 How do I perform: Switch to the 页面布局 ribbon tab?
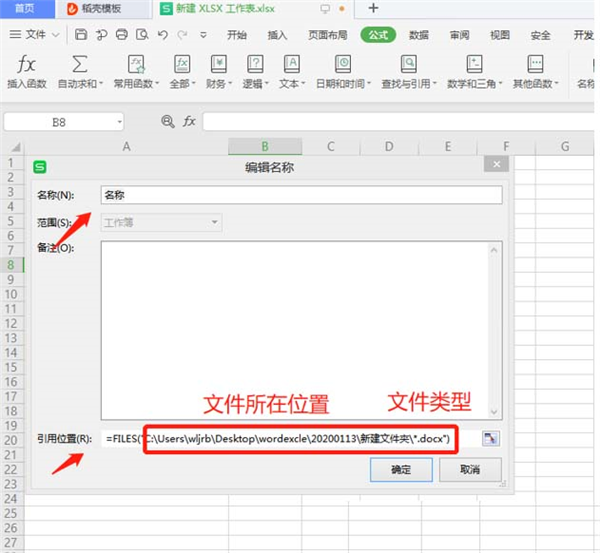tap(327, 34)
